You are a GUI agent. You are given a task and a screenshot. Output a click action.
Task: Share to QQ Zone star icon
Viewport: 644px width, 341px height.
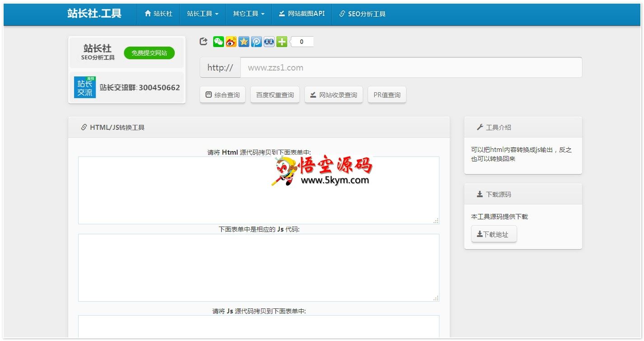coord(244,42)
